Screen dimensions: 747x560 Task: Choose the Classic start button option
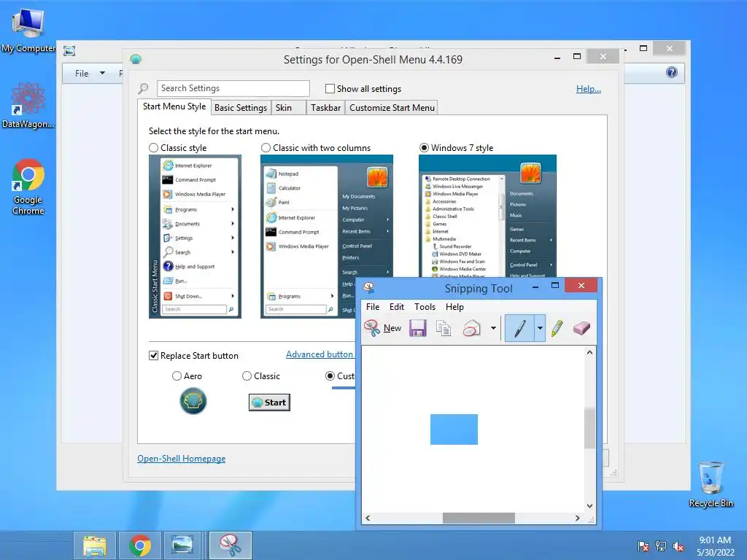point(247,376)
